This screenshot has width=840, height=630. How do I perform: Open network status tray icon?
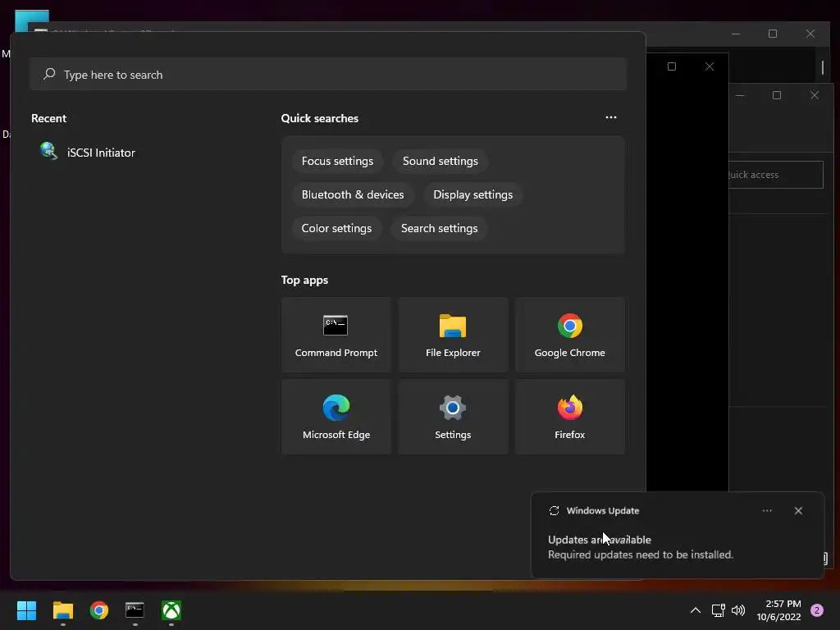click(x=718, y=610)
